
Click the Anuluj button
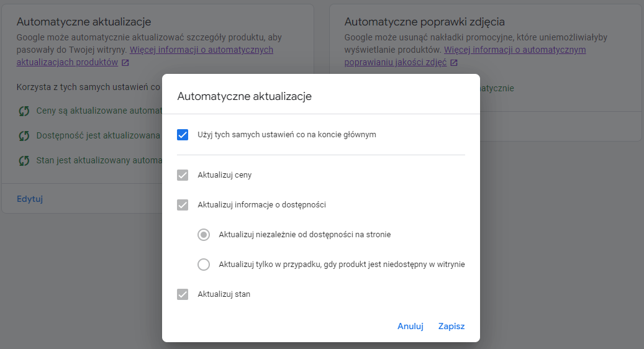click(x=410, y=326)
